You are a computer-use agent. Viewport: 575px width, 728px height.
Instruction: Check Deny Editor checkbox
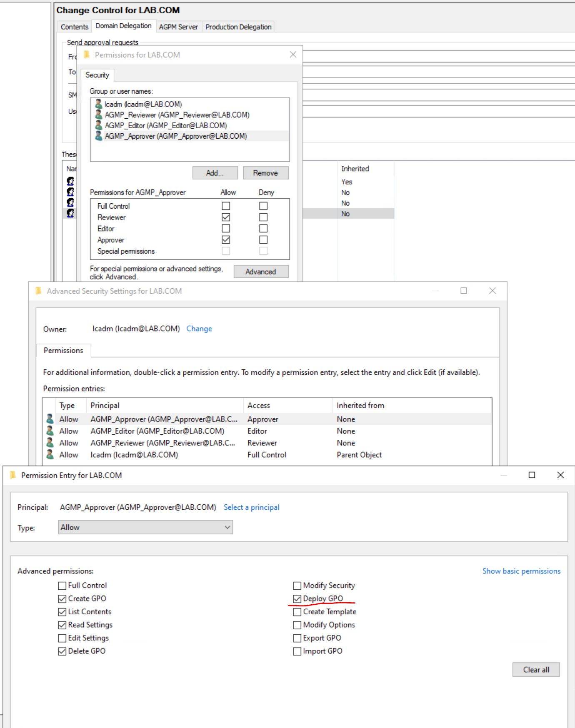point(263,228)
